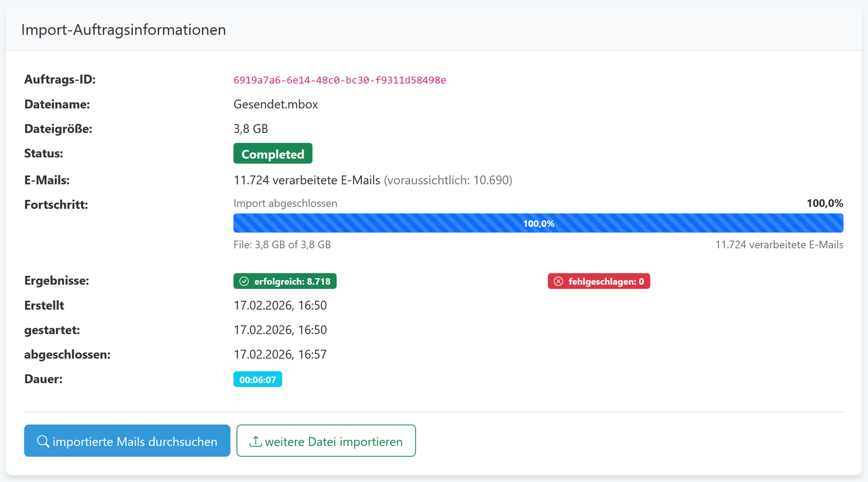Viewport: 868px width, 482px height.
Task: Click the gestartet timestamp 17.02.2026, 16:50
Action: [280, 330]
